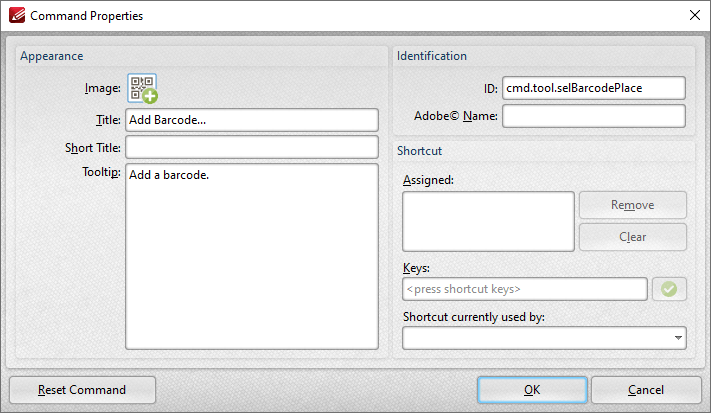Click the 'Tooltip:' label
The image size is (711, 413).
click(101, 172)
